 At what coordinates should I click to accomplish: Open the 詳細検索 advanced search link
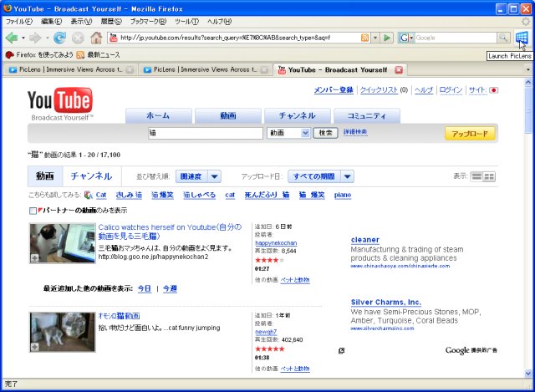point(355,132)
